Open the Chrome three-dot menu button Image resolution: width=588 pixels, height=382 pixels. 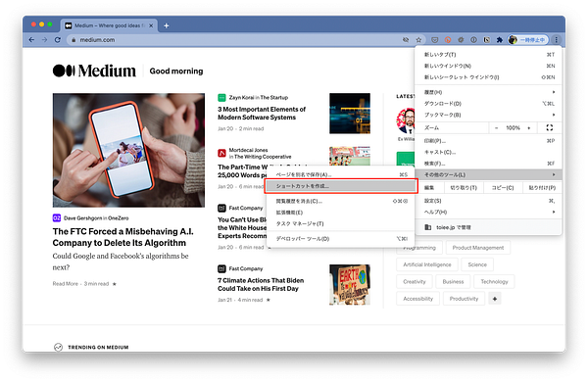click(557, 40)
